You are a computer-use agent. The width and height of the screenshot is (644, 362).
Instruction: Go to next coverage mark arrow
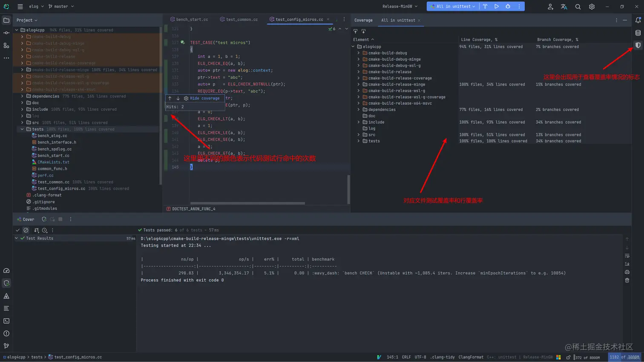click(178, 98)
